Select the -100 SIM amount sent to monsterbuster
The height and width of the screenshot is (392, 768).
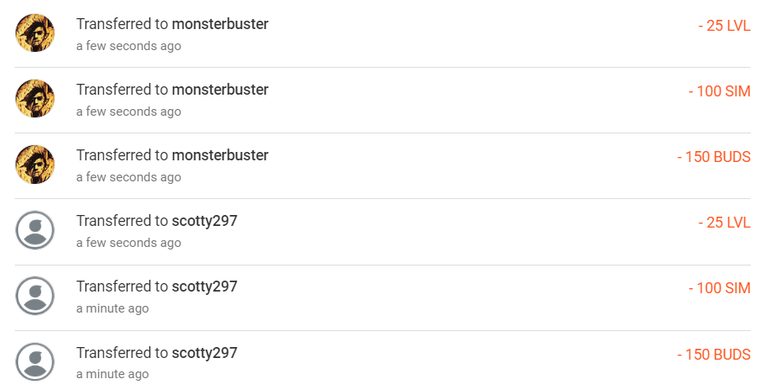click(x=720, y=92)
